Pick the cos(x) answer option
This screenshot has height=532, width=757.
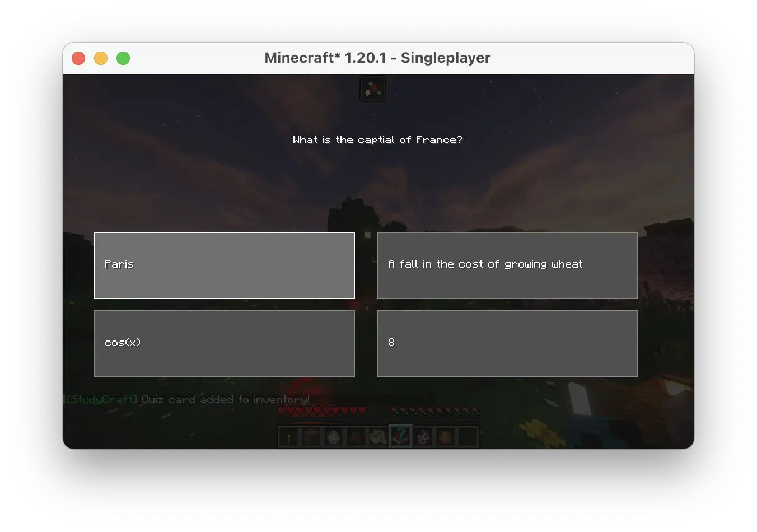tap(225, 344)
